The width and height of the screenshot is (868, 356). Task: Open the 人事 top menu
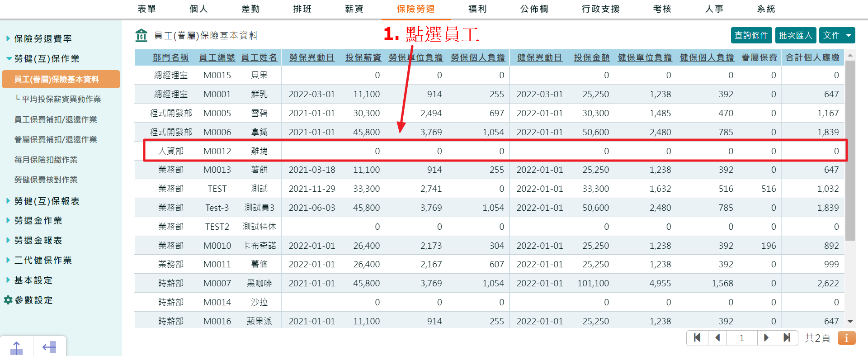click(x=714, y=9)
